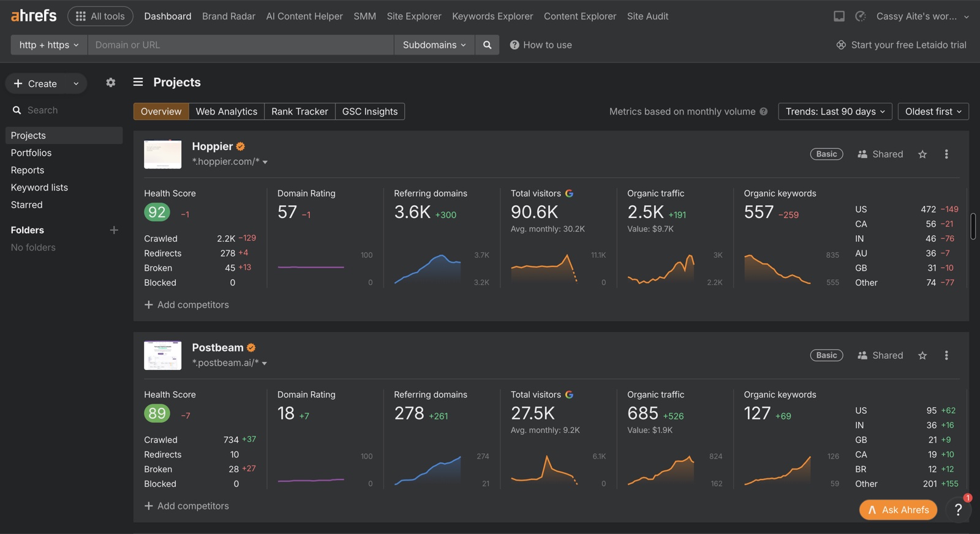Switch to the Rank Tracker tab

tap(300, 111)
